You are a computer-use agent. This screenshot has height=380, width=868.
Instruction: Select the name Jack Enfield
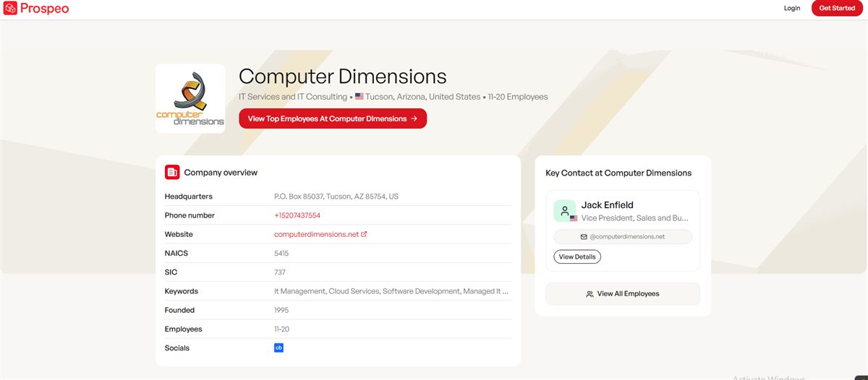pos(607,205)
